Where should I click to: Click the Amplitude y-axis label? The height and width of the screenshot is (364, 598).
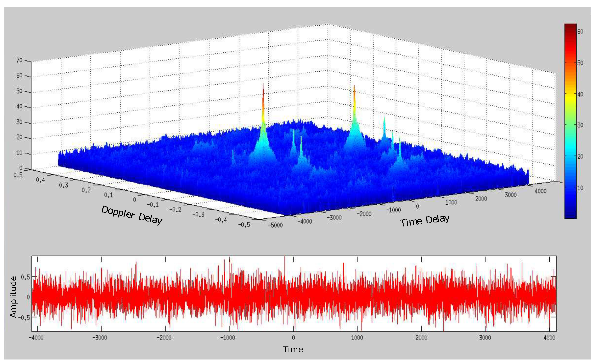click(13, 297)
